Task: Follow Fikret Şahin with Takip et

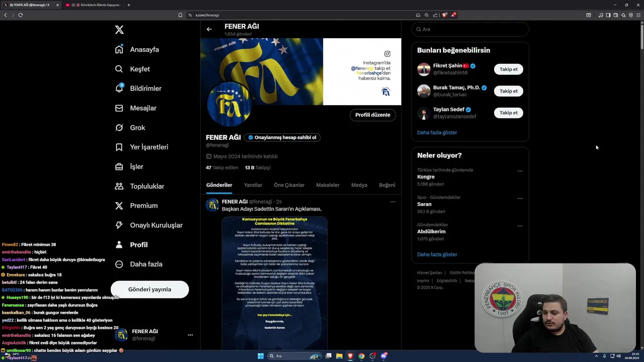Action: click(x=508, y=69)
